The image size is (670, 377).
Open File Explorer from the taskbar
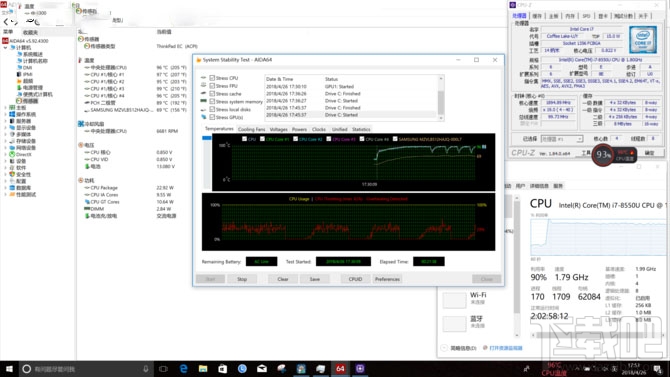point(203,368)
